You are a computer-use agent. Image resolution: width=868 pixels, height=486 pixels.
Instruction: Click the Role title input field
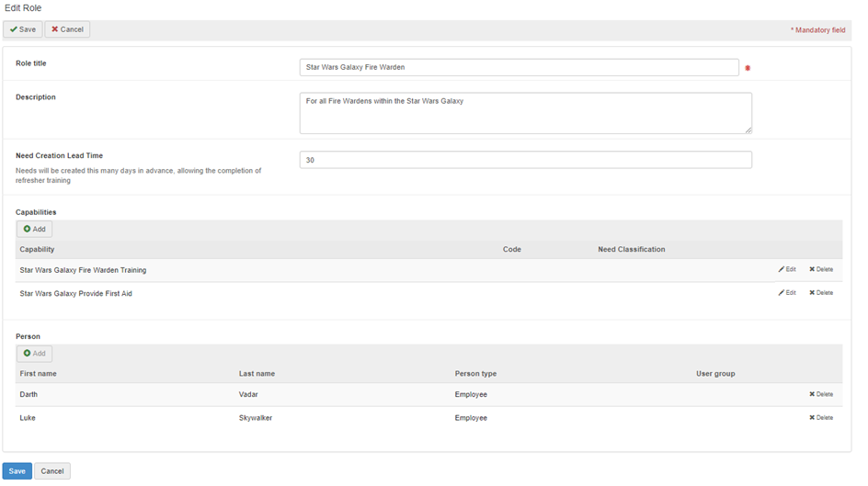519,67
